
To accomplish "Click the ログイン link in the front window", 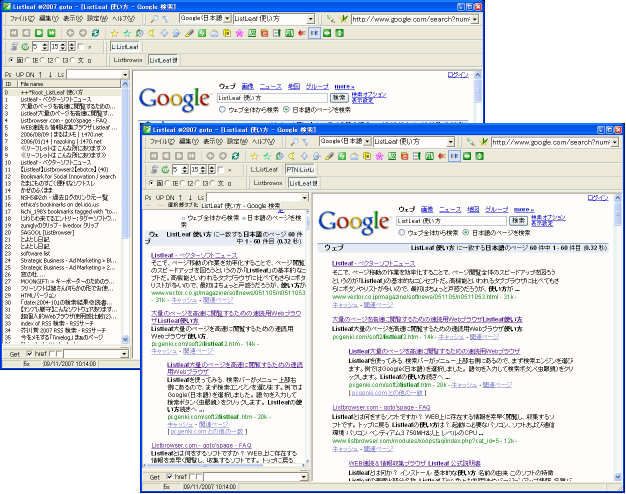I will pyautogui.click(x=598, y=198).
